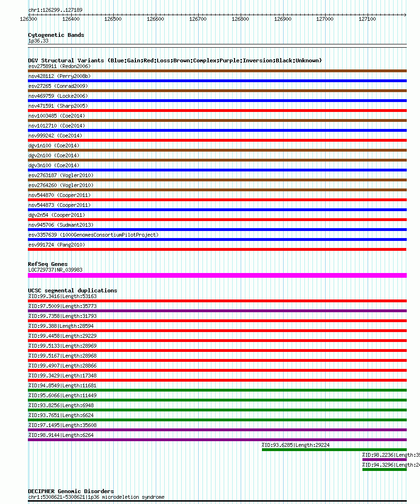Click the green bar under %ID:93.6285
The image size is (420, 504).
334,450
